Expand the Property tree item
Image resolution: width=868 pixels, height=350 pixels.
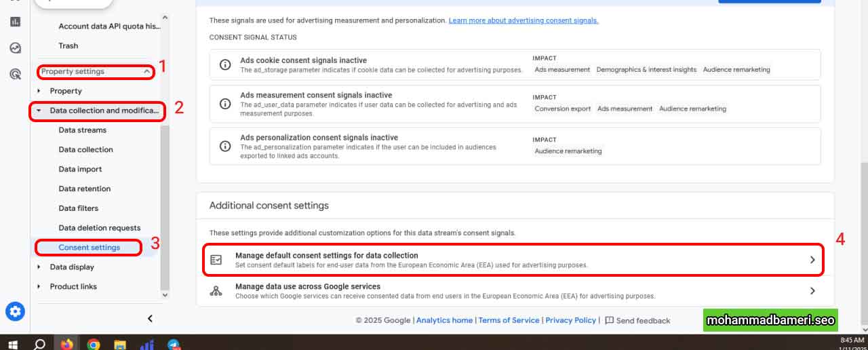click(39, 91)
